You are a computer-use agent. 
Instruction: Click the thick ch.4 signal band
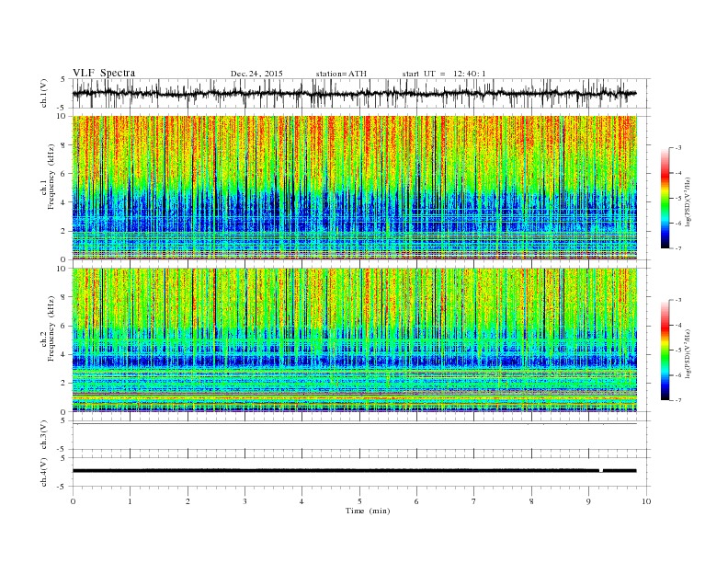click(x=354, y=471)
